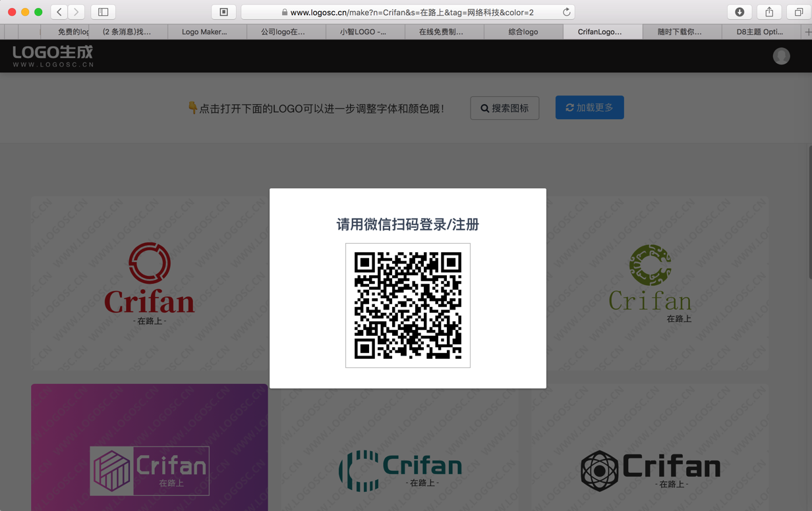The image size is (812, 511).
Task: Click the Reader view toolbar icon
Action: pos(224,12)
